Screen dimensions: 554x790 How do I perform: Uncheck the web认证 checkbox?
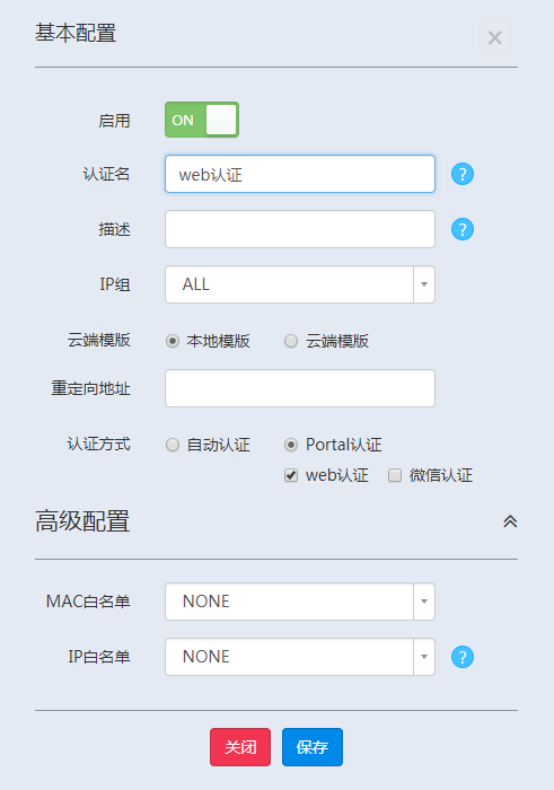coord(291,475)
